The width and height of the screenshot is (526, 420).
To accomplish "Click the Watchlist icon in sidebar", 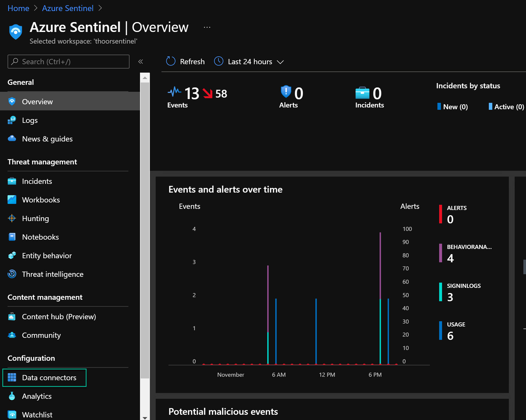I will [12, 414].
